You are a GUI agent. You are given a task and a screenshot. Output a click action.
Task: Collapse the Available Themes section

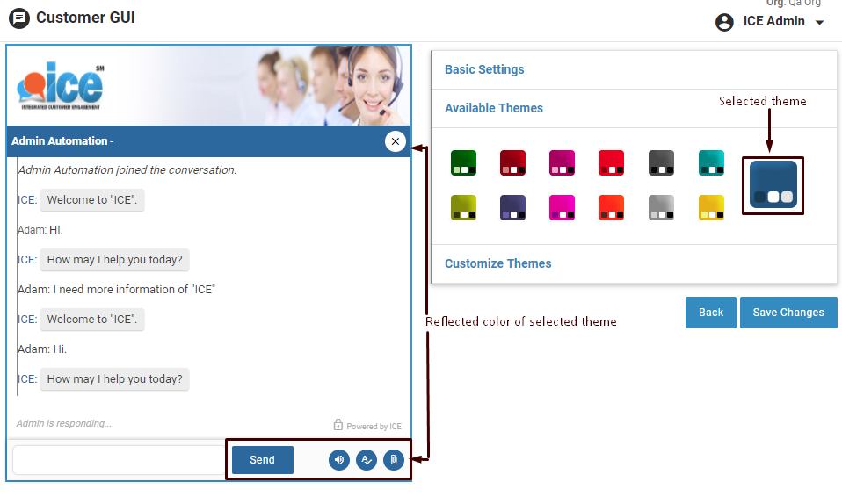(494, 108)
